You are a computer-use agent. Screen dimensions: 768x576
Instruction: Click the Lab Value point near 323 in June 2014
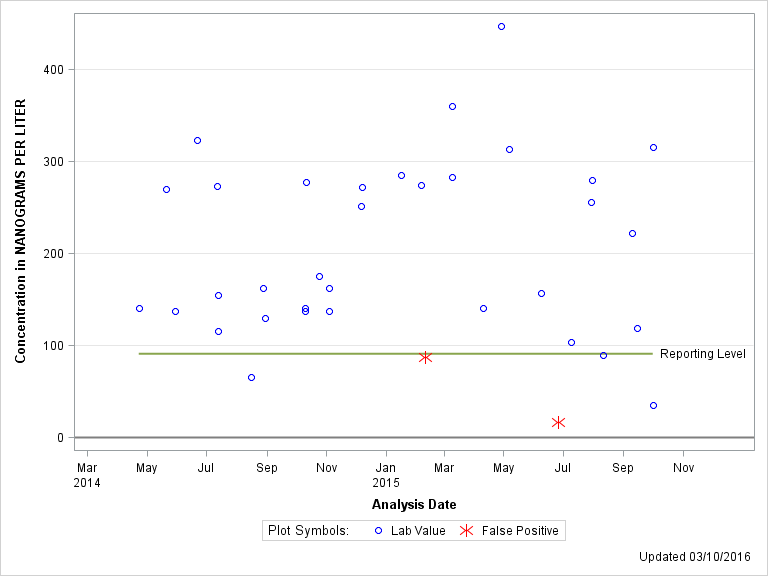tap(197, 141)
